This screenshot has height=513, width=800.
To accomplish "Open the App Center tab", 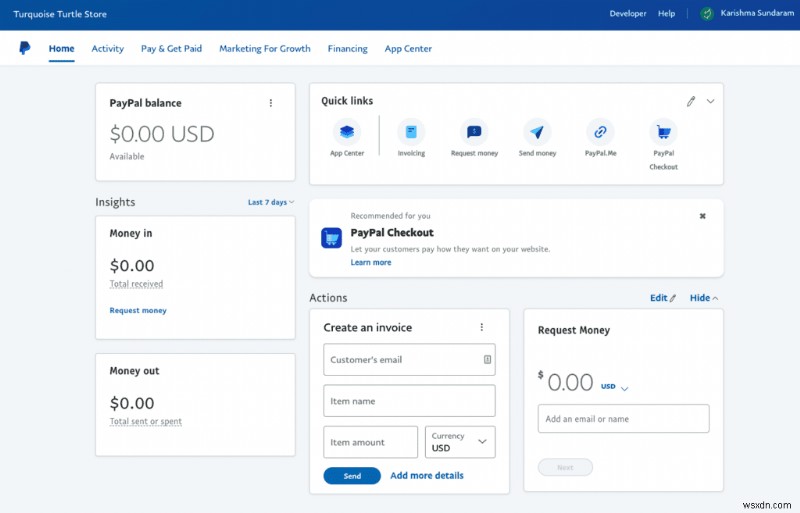I will coord(408,48).
